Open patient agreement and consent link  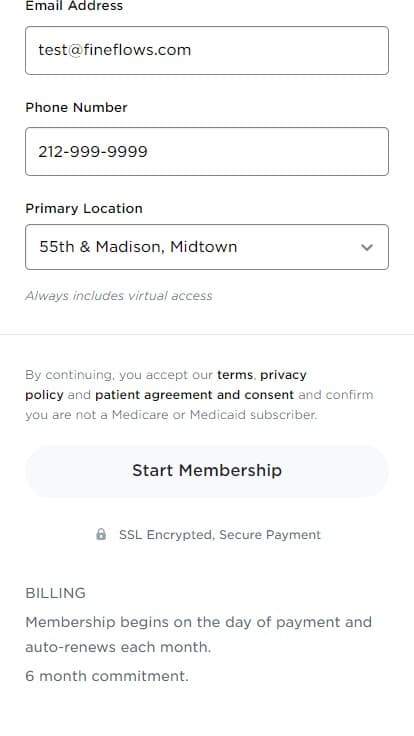tap(194, 395)
